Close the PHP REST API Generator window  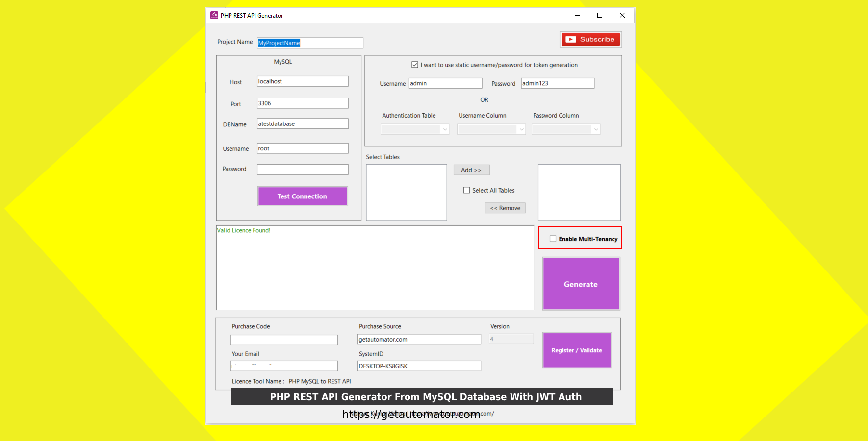[x=622, y=15]
